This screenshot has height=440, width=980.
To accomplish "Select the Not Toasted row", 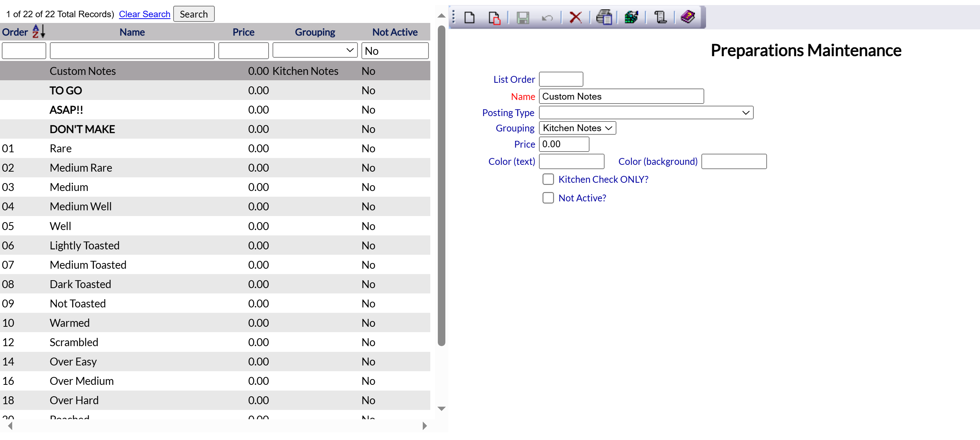I will tap(215, 303).
